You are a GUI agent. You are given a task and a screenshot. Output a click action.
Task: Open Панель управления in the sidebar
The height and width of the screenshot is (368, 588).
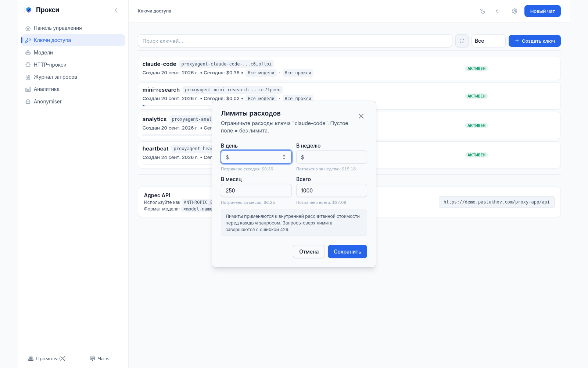pos(73,28)
